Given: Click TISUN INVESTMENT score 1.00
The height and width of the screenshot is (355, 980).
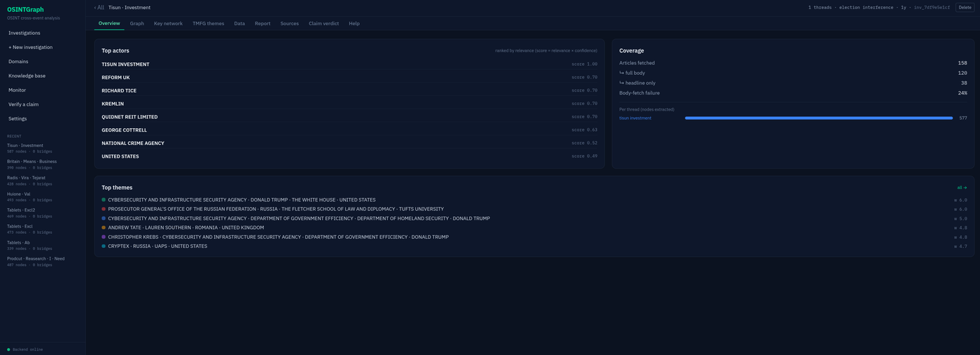Looking at the screenshot, I should coord(584,64).
